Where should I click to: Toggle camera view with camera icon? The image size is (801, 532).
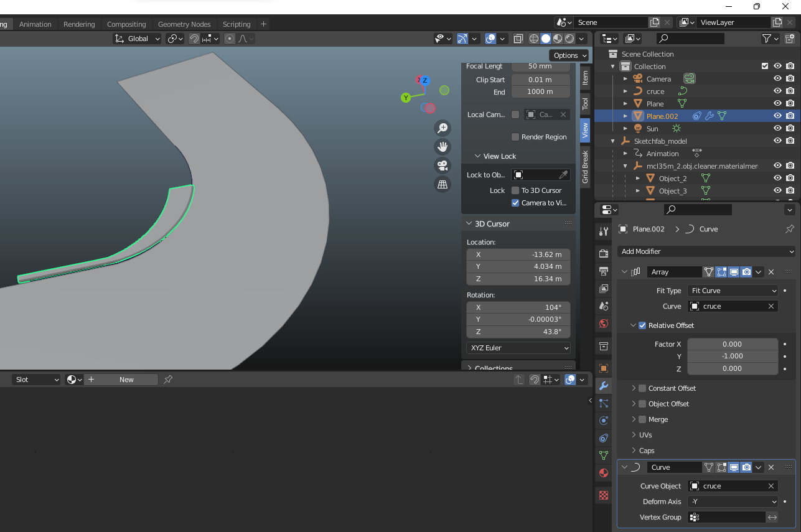(443, 166)
